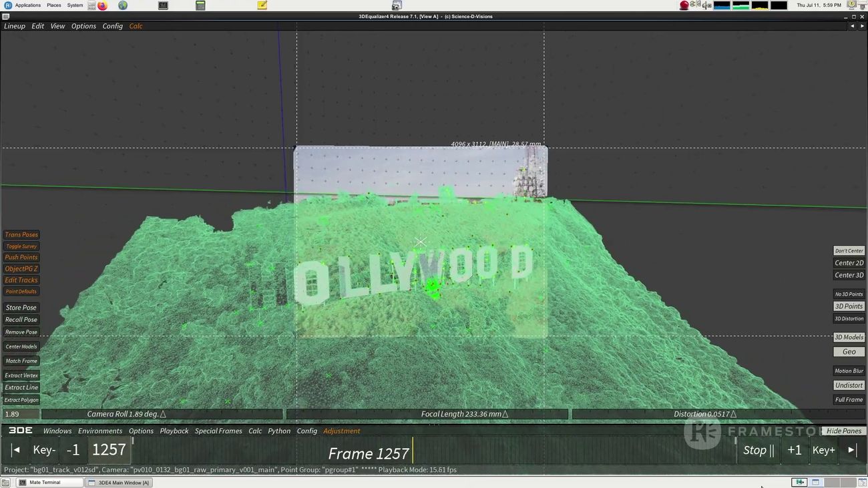The width and height of the screenshot is (868, 488).
Task: Toggle the 3D Points display
Action: point(849,306)
